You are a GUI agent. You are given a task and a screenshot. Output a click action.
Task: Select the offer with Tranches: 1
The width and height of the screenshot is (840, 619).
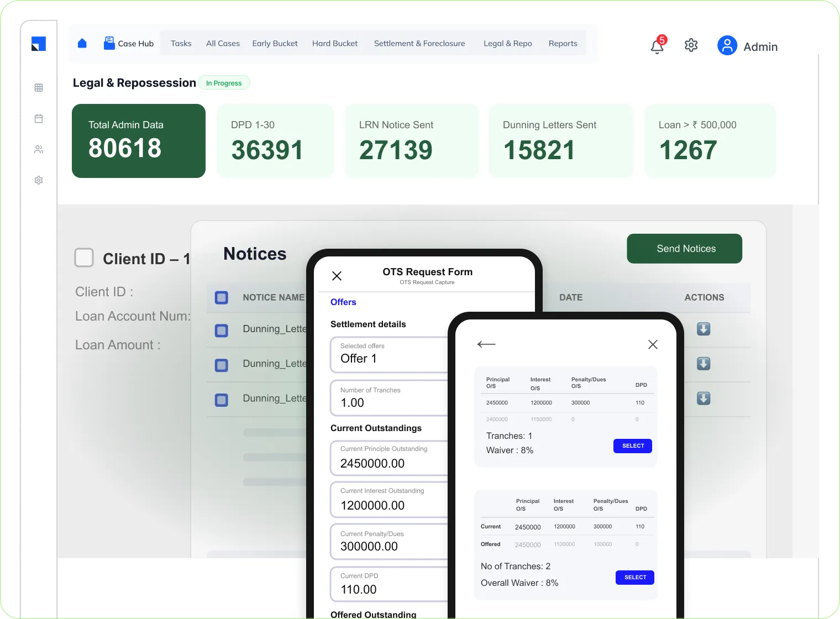pyautogui.click(x=633, y=446)
